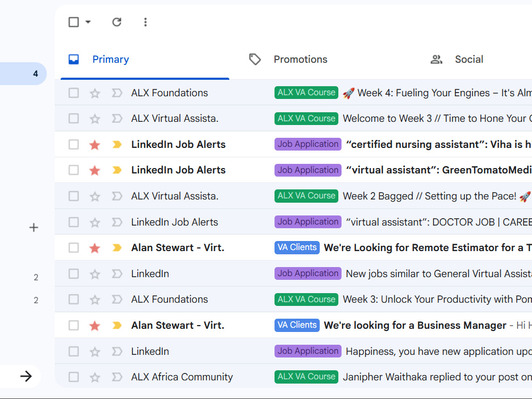This screenshot has width=532, height=399.
Task: Star the Week 3 Unlock Productivity email
Action: 95,300
